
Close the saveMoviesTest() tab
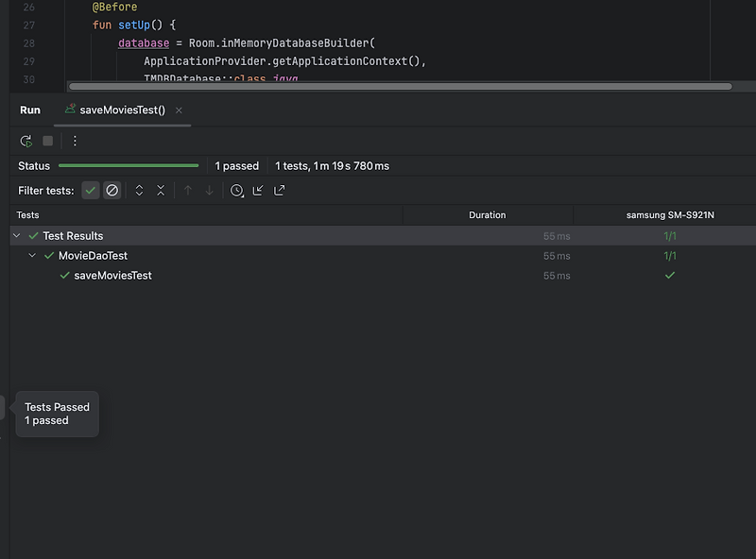(x=179, y=110)
